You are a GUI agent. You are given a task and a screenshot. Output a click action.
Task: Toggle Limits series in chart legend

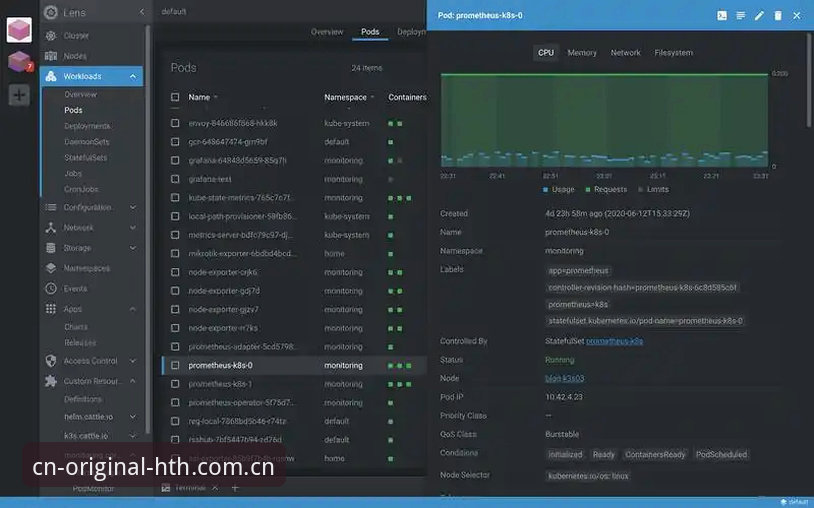(x=653, y=190)
